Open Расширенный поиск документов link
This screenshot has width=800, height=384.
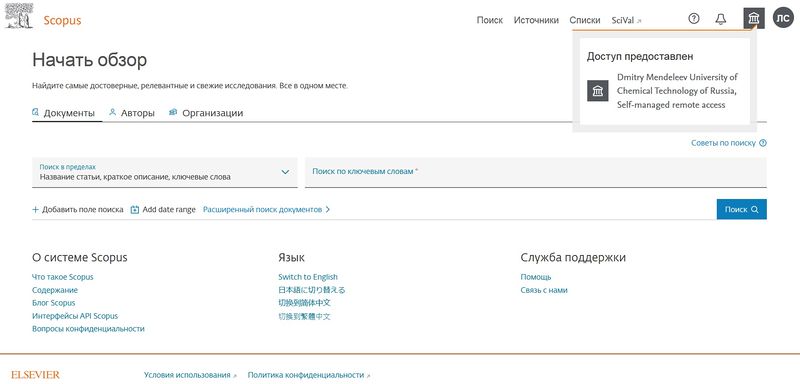pos(266,210)
